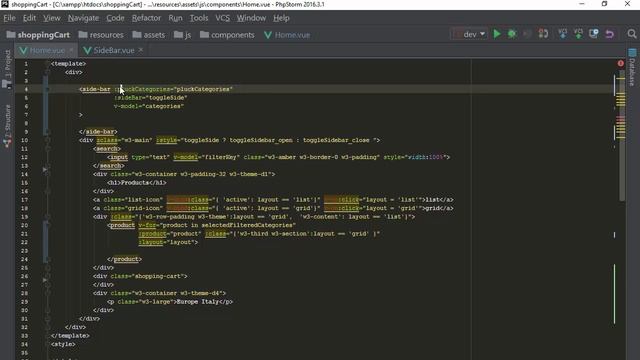Open the View menu
Viewport: 640px width, 360px height.
point(52,18)
